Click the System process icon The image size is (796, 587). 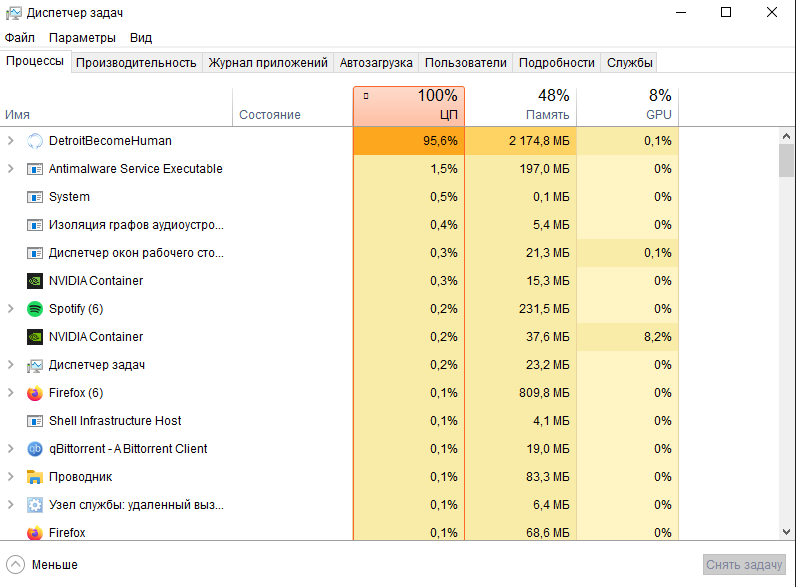pyautogui.click(x=35, y=197)
